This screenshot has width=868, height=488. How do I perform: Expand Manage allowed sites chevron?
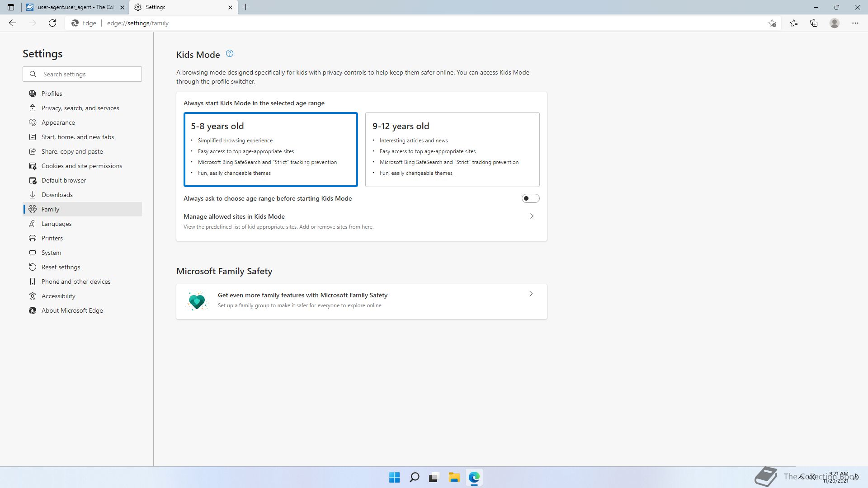tap(532, 216)
